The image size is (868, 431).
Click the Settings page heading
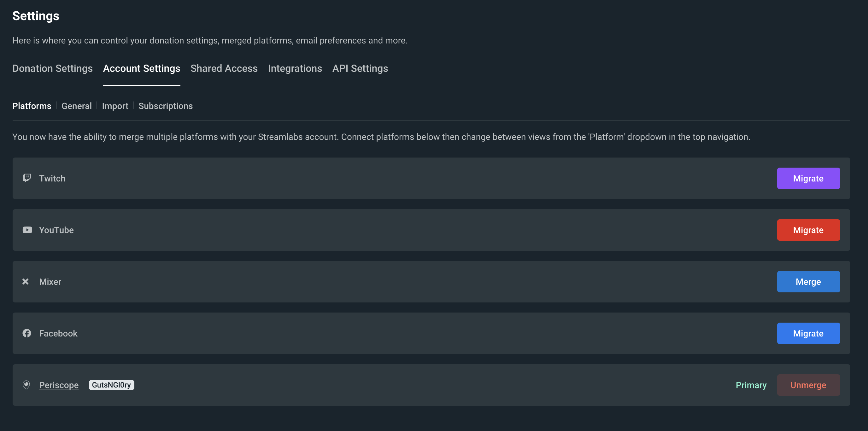[36, 16]
